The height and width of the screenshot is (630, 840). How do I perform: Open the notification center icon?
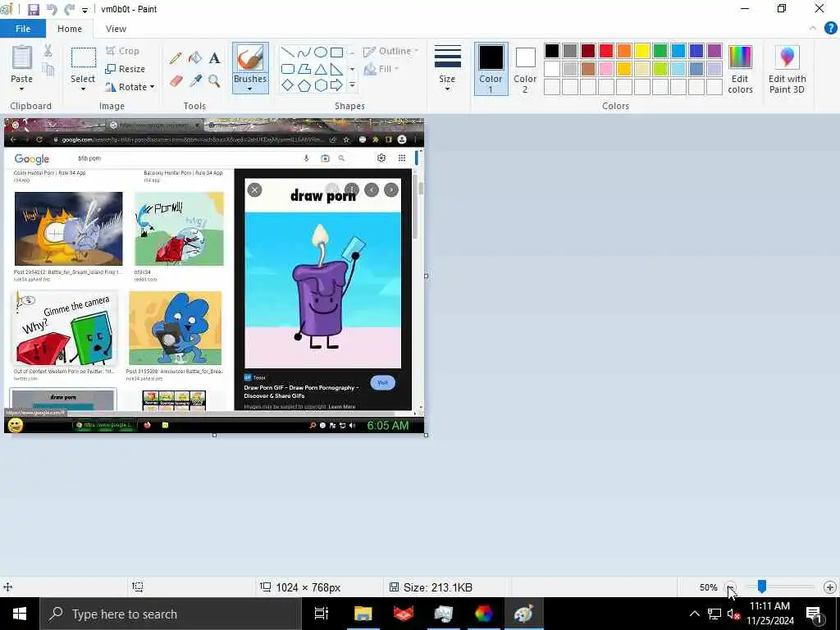(x=815, y=614)
